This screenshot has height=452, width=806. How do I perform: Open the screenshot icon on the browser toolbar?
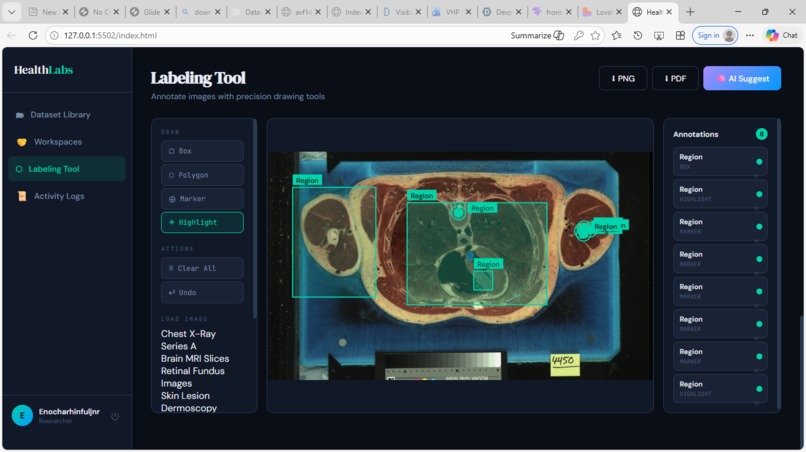(x=659, y=35)
